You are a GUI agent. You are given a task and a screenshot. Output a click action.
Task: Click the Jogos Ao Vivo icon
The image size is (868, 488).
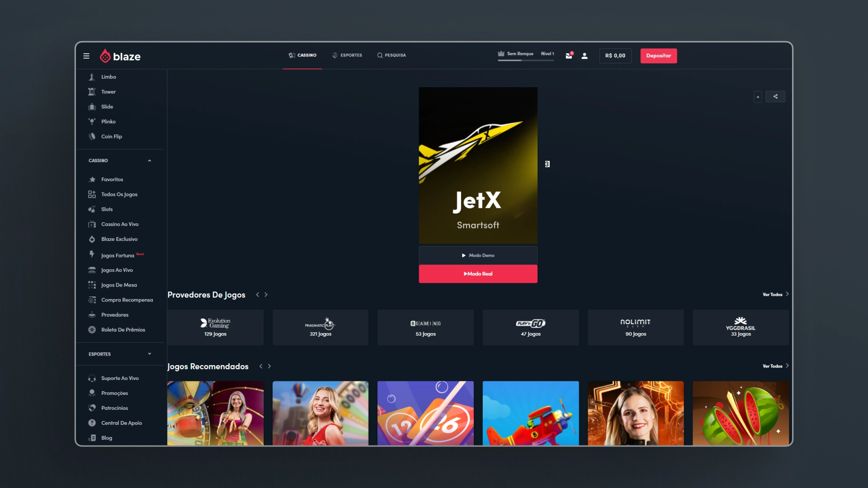tap(92, 270)
